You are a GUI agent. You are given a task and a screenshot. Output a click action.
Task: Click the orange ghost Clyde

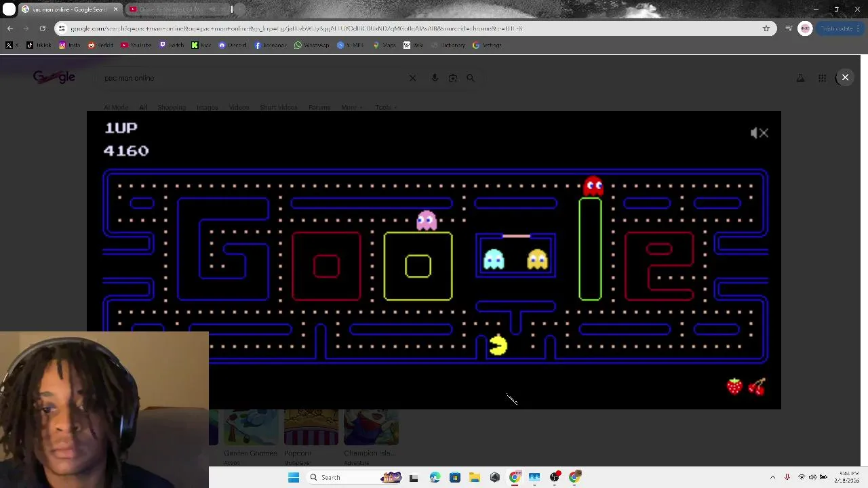click(537, 259)
